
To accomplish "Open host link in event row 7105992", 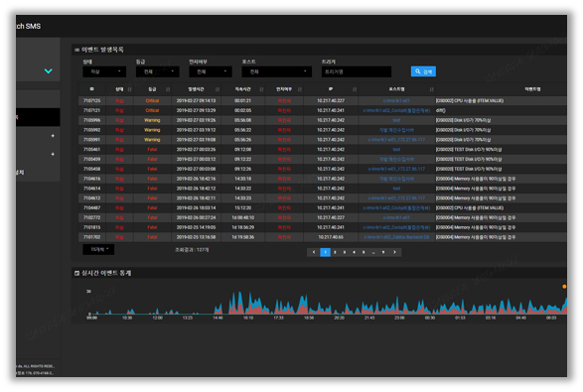I will (396, 130).
